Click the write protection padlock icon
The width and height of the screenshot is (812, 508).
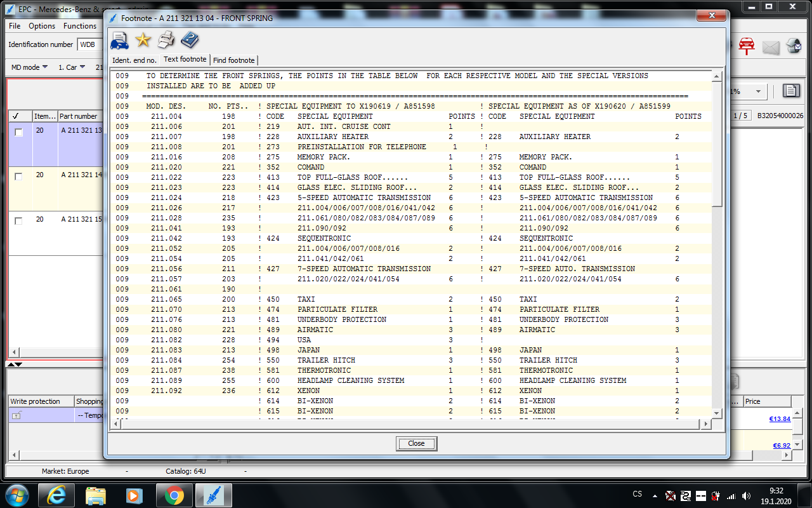pos(17,415)
